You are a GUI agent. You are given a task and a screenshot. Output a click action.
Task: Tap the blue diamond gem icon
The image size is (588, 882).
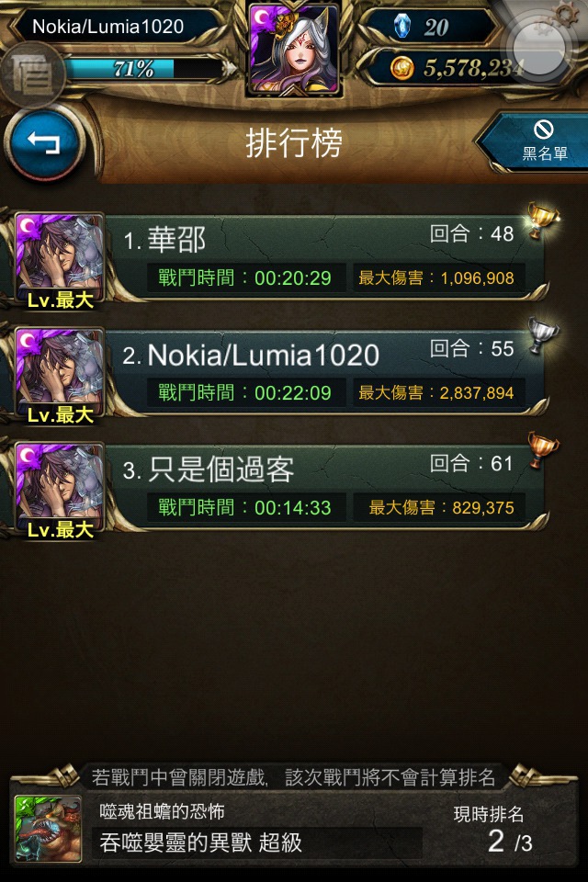(x=401, y=27)
